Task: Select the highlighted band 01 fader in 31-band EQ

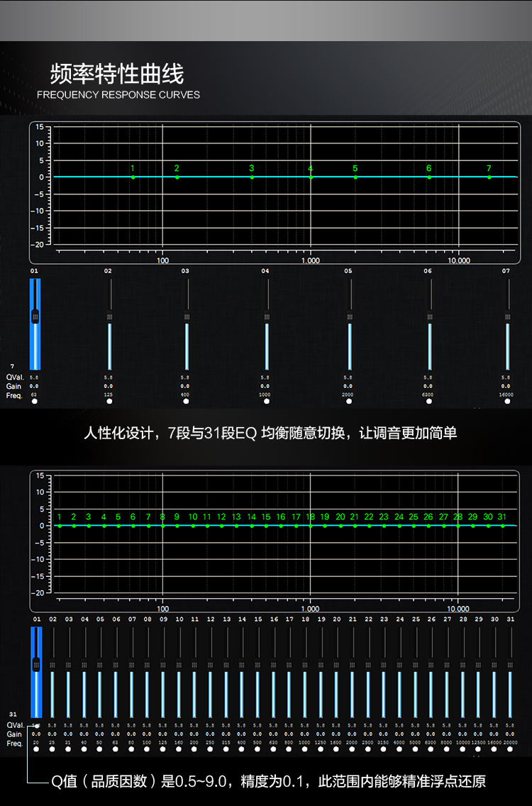Action: coord(36,665)
